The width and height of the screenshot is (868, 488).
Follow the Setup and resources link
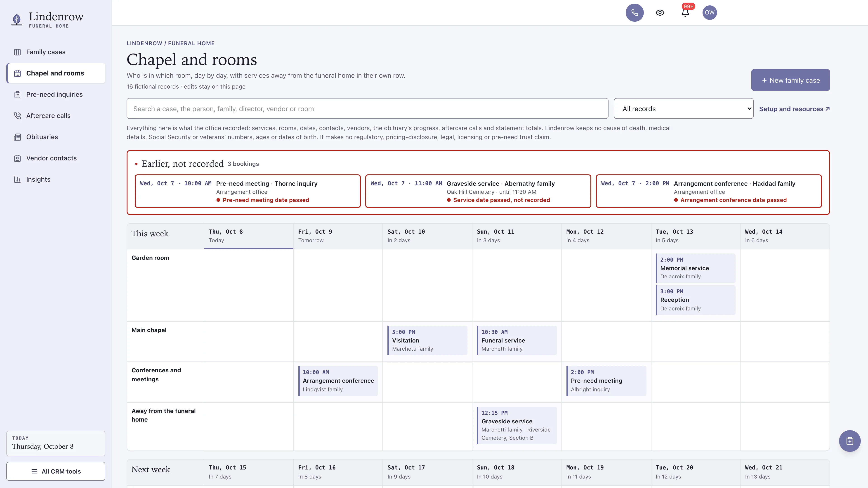tap(794, 109)
